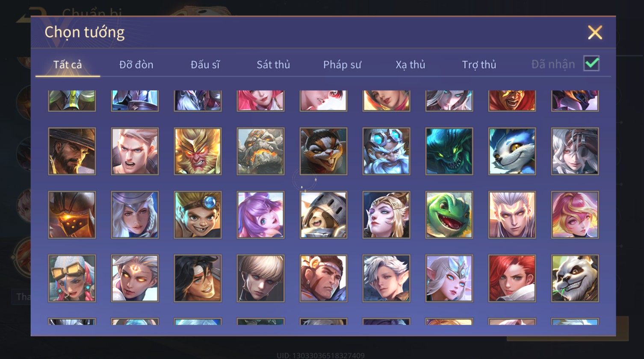Open the Trợ thủ tab

pyautogui.click(x=479, y=65)
